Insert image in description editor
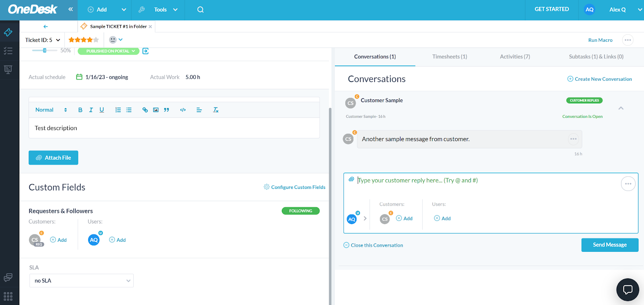 click(156, 110)
